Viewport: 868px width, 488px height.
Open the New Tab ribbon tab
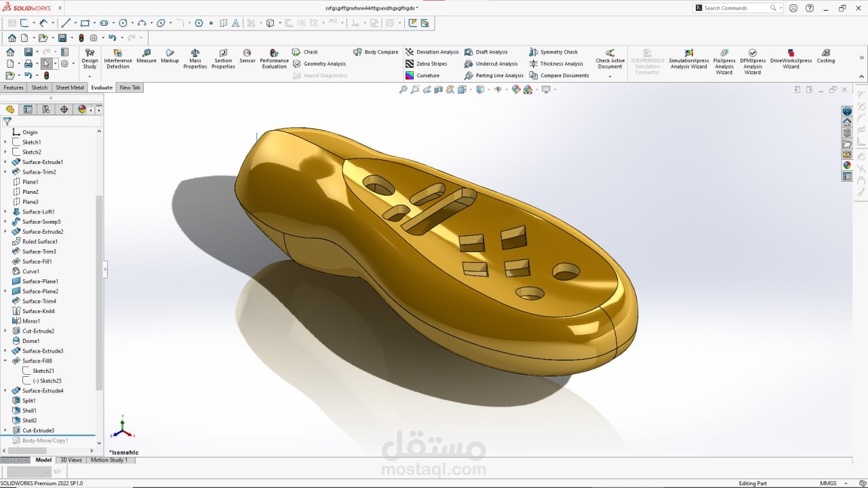point(130,87)
